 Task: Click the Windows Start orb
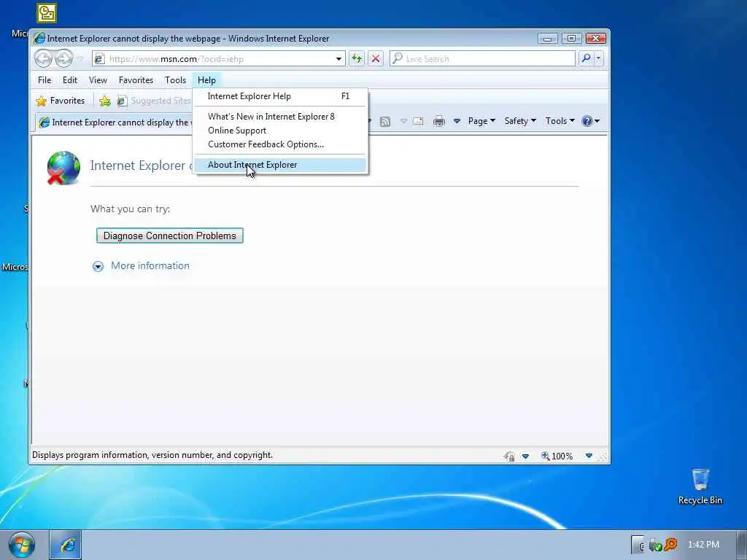[21, 545]
